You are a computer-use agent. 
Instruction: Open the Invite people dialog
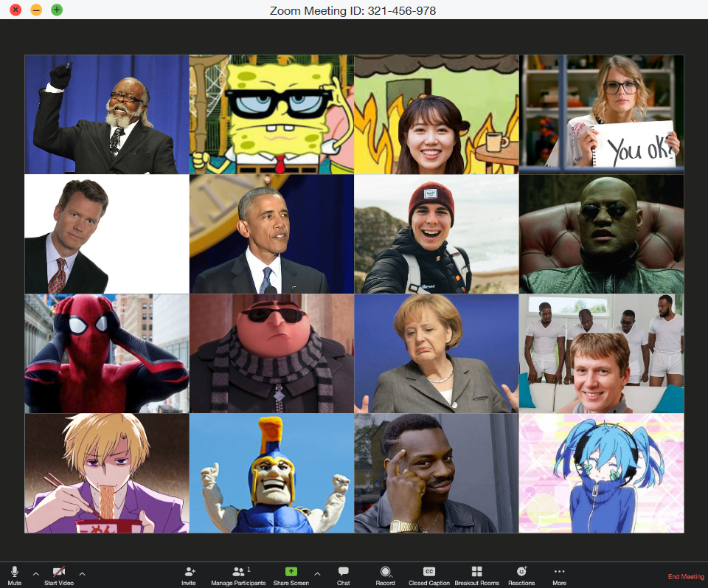(x=189, y=575)
